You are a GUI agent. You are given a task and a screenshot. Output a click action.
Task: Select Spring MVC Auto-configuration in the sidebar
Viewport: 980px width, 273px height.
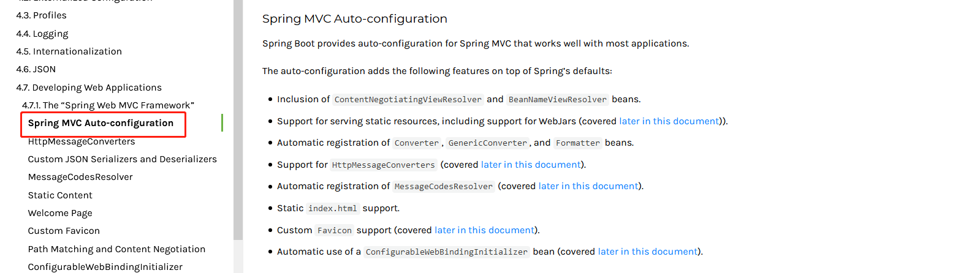(101, 123)
